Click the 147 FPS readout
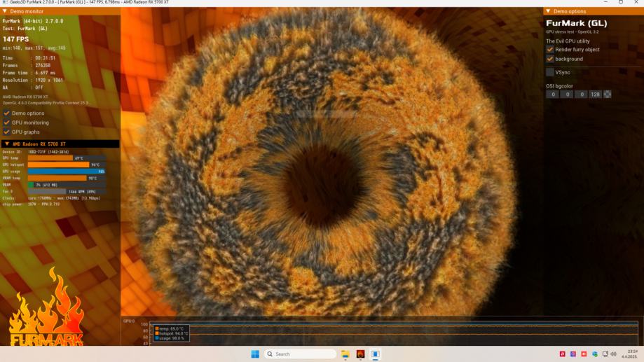 pyautogui.click(x=15, y=39)
